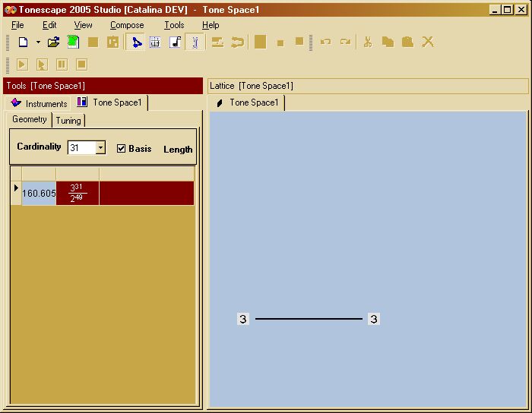
Task: Click the Cardinality value field showing 31
Action: (x=82, y=148)
